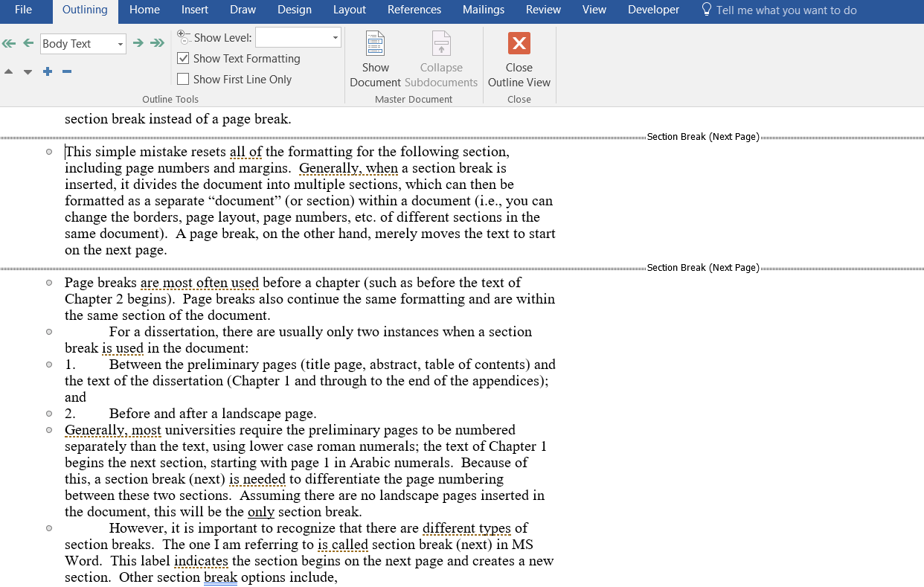Open the Show Level dropdown
The width and height of the screenshot is (924, 587).
pyautogui.click(x=335, y=37)
